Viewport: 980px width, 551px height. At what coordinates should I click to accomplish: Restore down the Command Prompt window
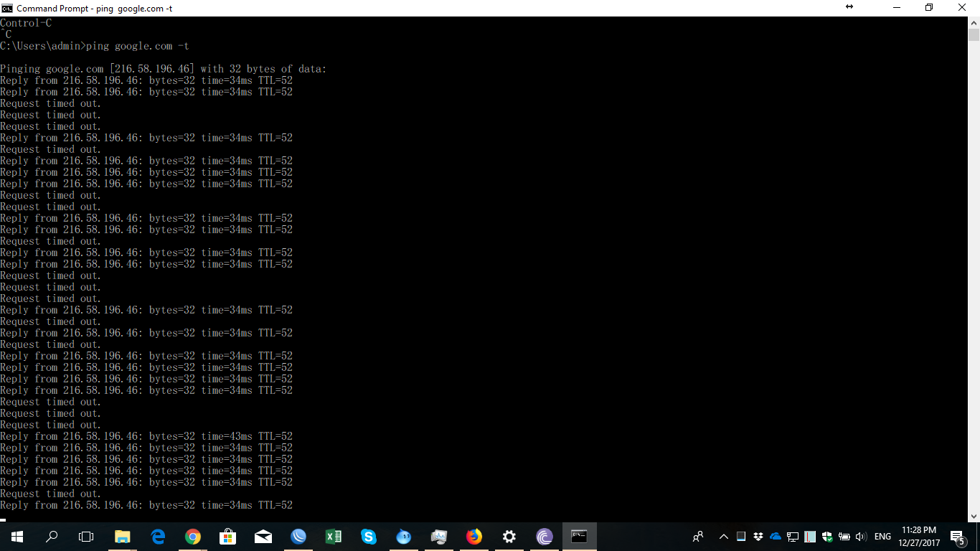(929, 8)
